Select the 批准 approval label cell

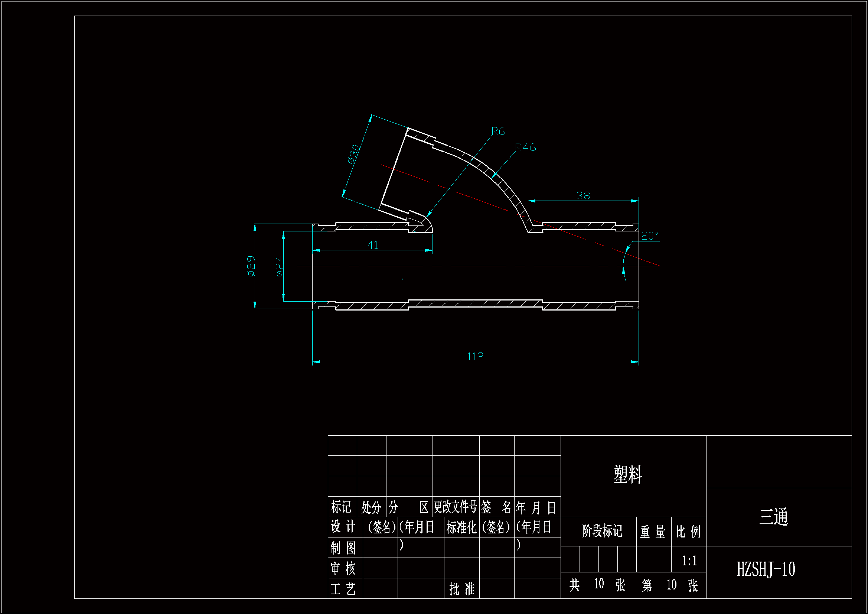click(461, 588)
